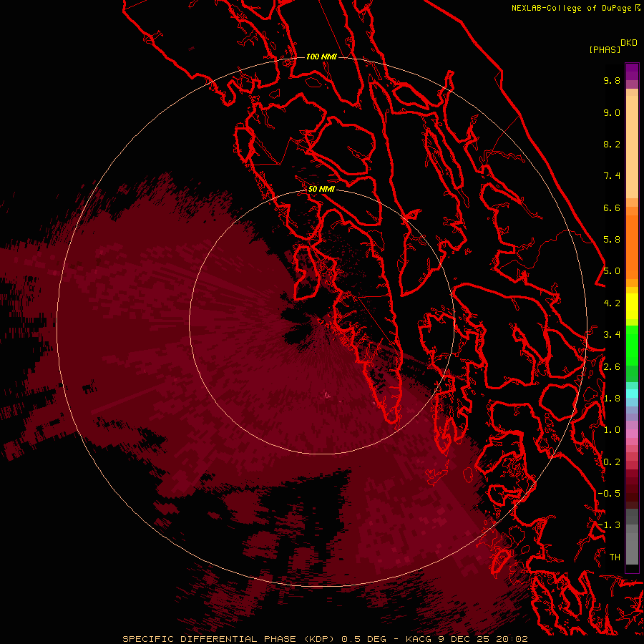
Task: Click the purple top band of color scale
Action: pyautogui.click(x=632, y=72)
